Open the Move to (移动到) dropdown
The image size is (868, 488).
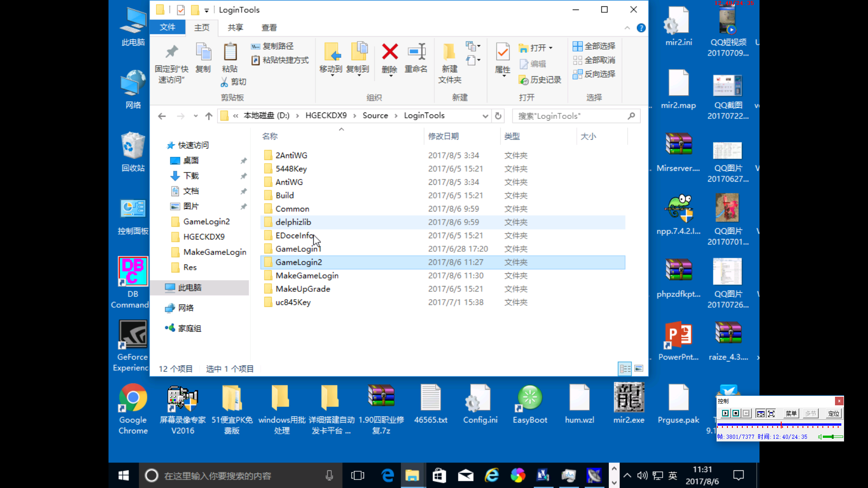click(x=332, y=75)
